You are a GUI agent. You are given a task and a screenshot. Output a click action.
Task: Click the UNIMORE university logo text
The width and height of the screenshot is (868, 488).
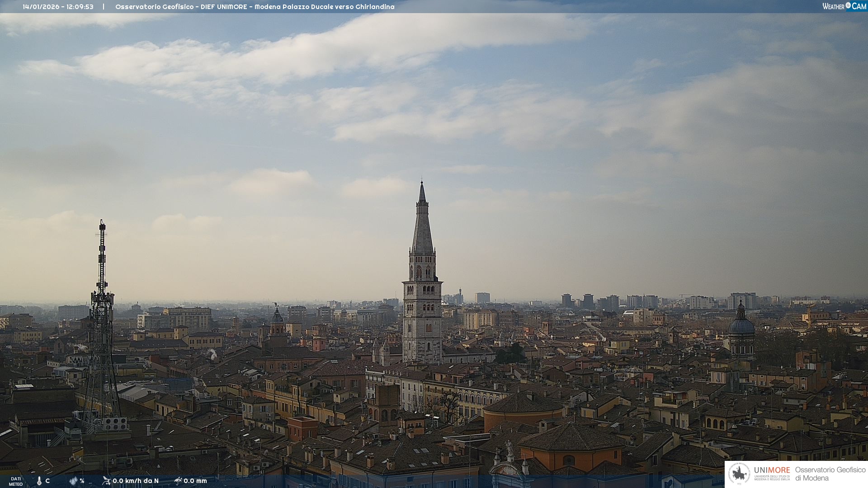pyautogui.click(x=772, y=470)
